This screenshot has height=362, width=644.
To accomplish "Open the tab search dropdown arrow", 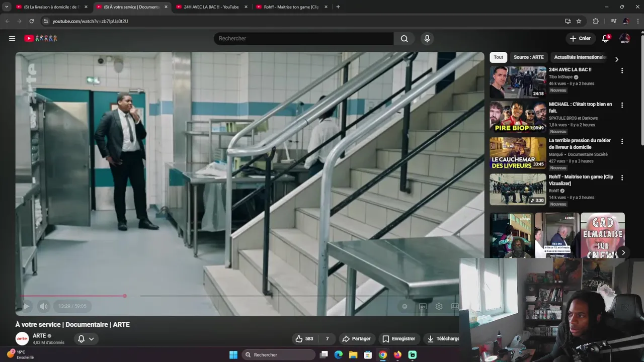I will click(x=6, y=7).
